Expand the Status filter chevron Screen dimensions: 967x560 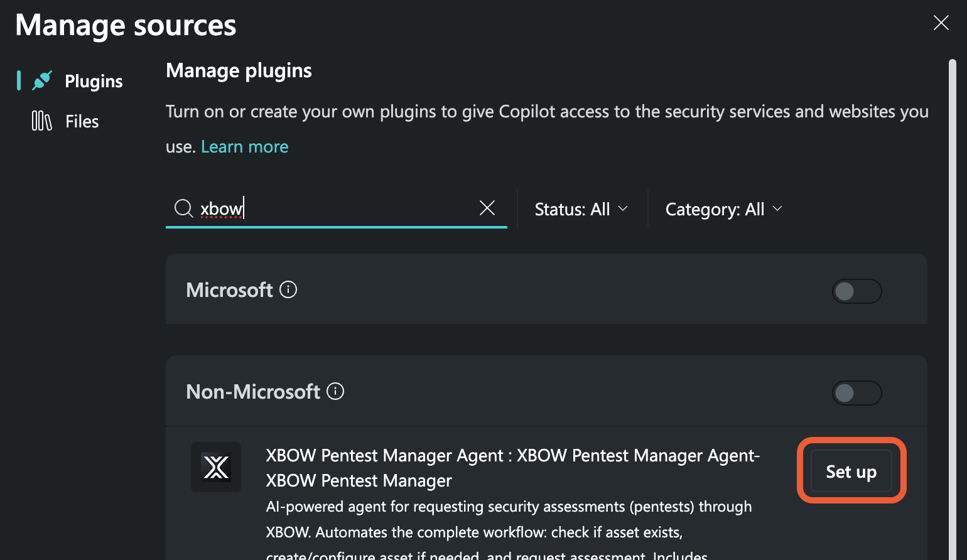[x=624, y=208]
